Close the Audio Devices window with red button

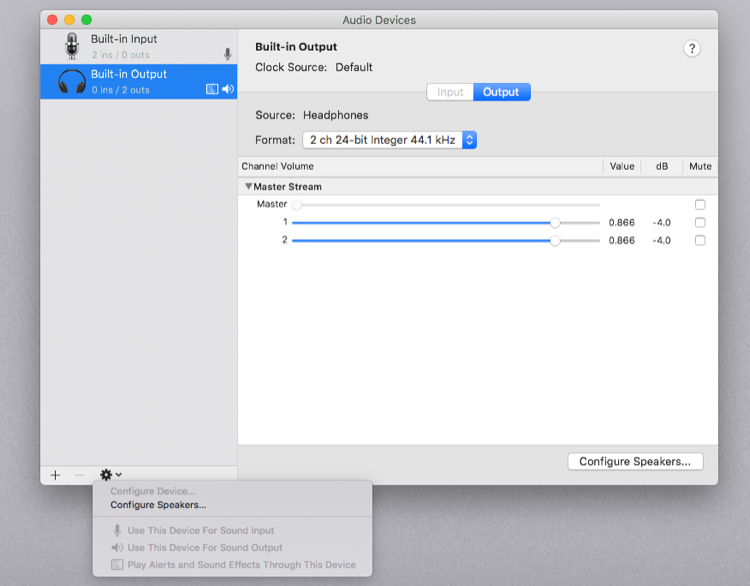click(x=52, y=20)
